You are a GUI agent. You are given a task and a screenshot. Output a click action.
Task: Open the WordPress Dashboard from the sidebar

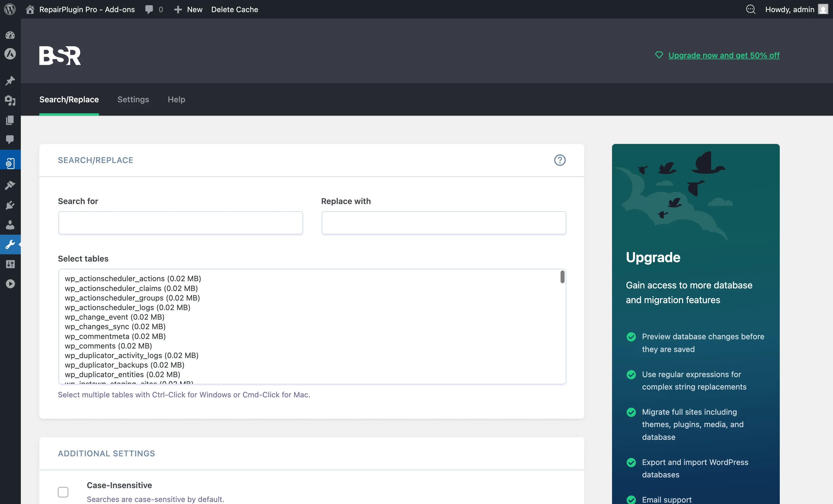[x=10, y=35]
